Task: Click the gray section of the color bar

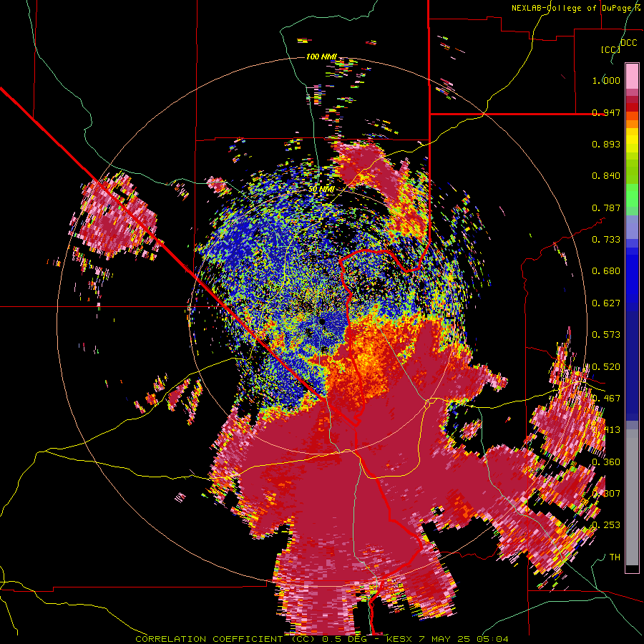Action: (x=632, y=497)
